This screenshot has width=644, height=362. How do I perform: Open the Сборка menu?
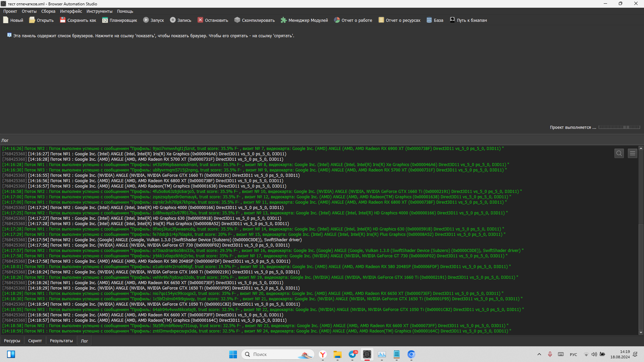coord(48,11)
